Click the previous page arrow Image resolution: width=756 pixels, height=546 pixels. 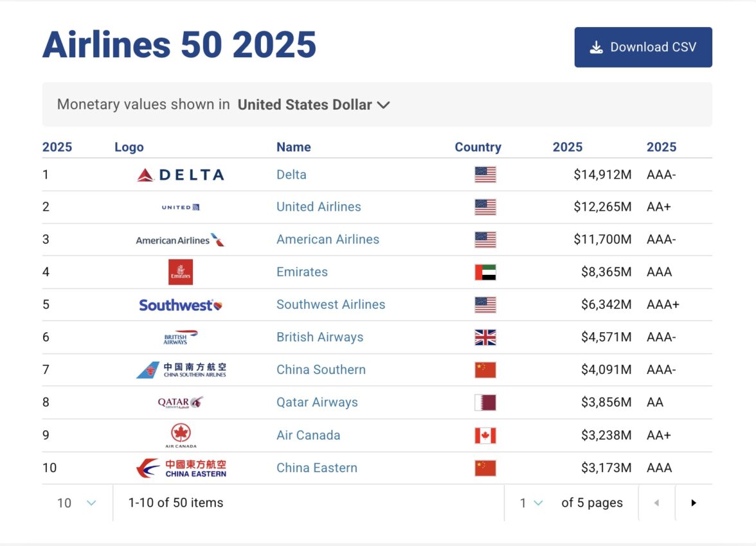[x=656, y=503]
